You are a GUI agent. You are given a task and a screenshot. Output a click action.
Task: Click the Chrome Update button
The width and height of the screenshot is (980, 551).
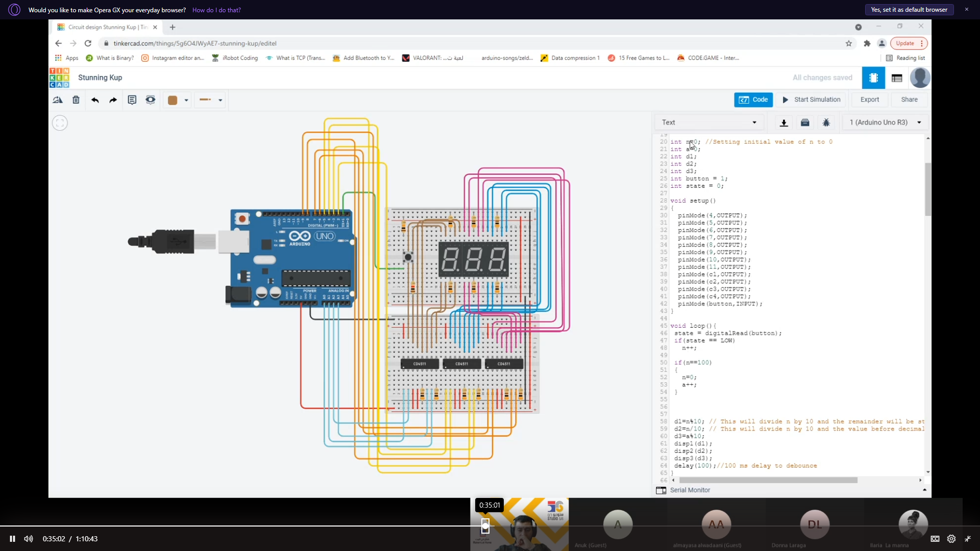[909, 43]
